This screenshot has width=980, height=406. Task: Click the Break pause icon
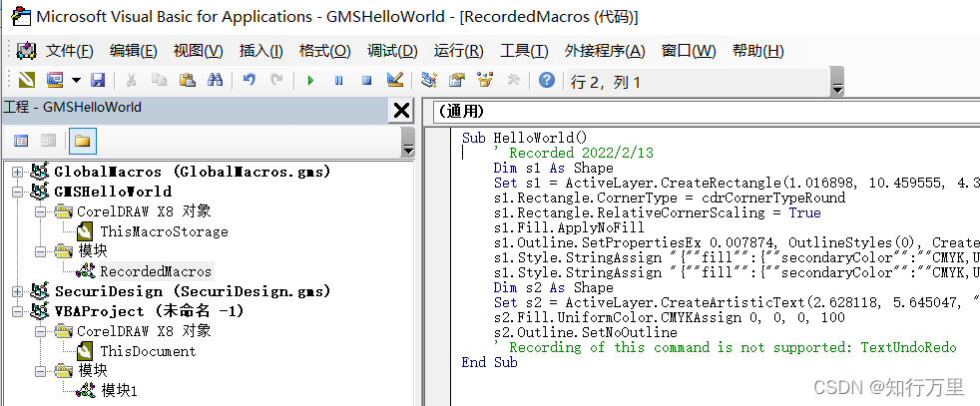(338, 80)
